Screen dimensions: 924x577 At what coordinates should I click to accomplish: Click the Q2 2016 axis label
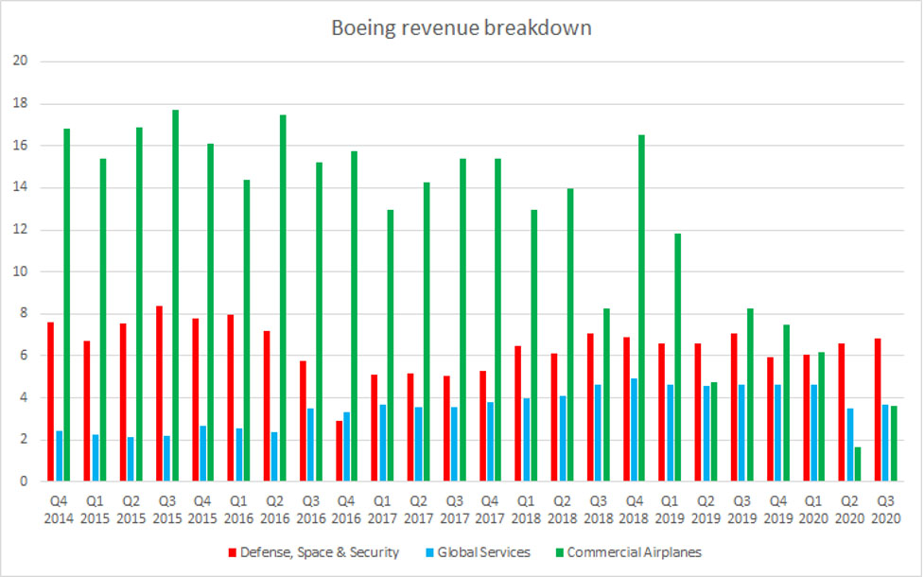pyautogui.click(x=274, y=510)
